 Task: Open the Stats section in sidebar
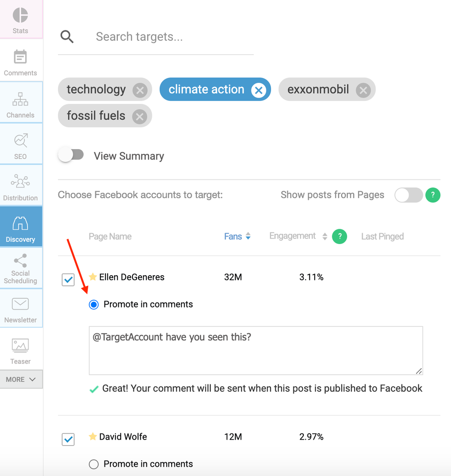[20, 20]
